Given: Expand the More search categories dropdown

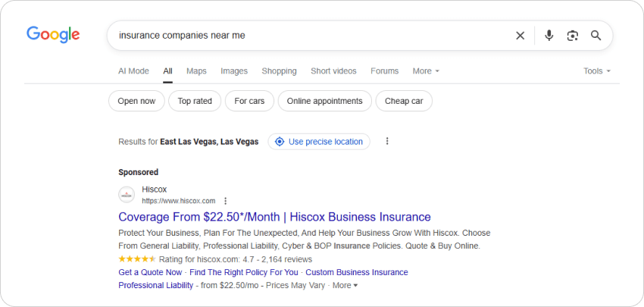Looking at the screenshot, I should coord(425,71).
